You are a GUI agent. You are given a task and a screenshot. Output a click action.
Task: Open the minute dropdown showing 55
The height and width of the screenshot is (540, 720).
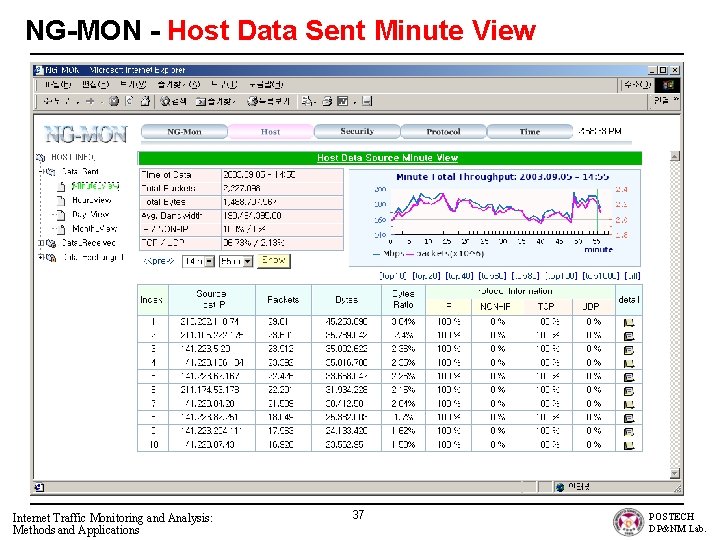click(247, 261)
